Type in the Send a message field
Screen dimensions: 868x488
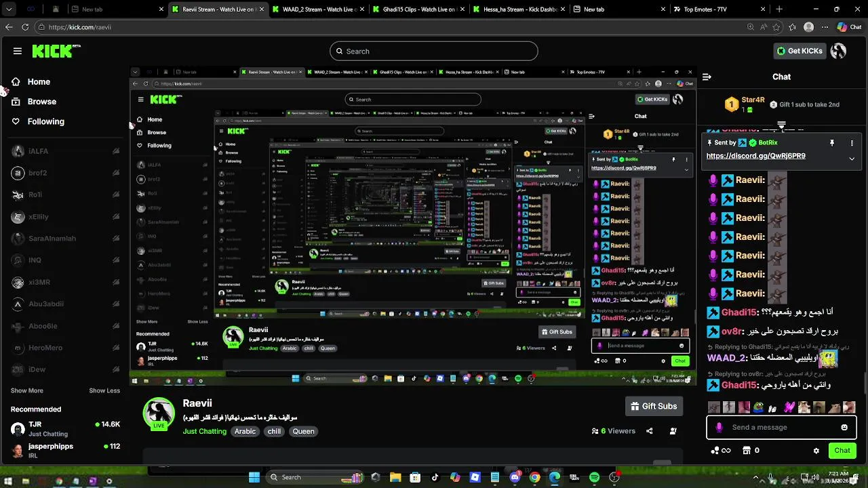click(781, 428)
